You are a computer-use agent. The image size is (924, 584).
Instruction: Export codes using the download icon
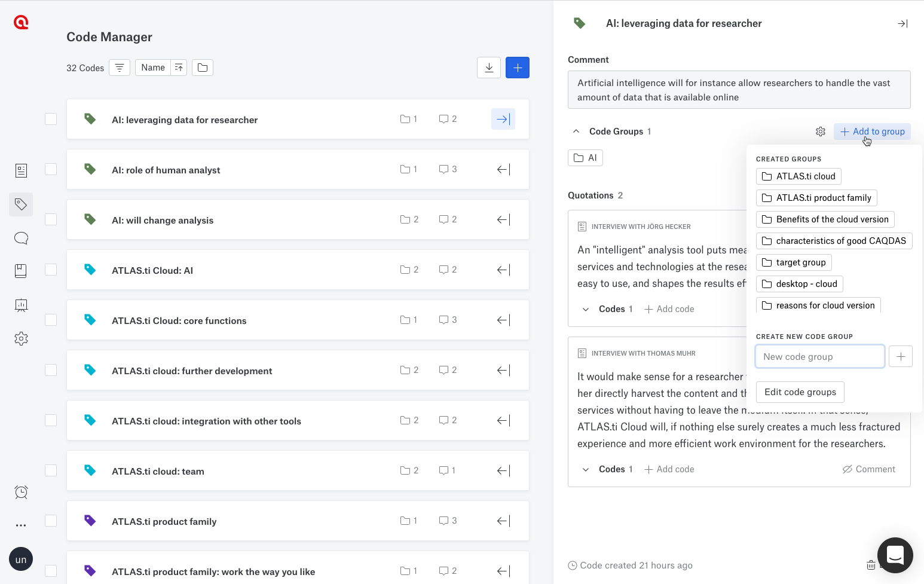tap(489, 68)
